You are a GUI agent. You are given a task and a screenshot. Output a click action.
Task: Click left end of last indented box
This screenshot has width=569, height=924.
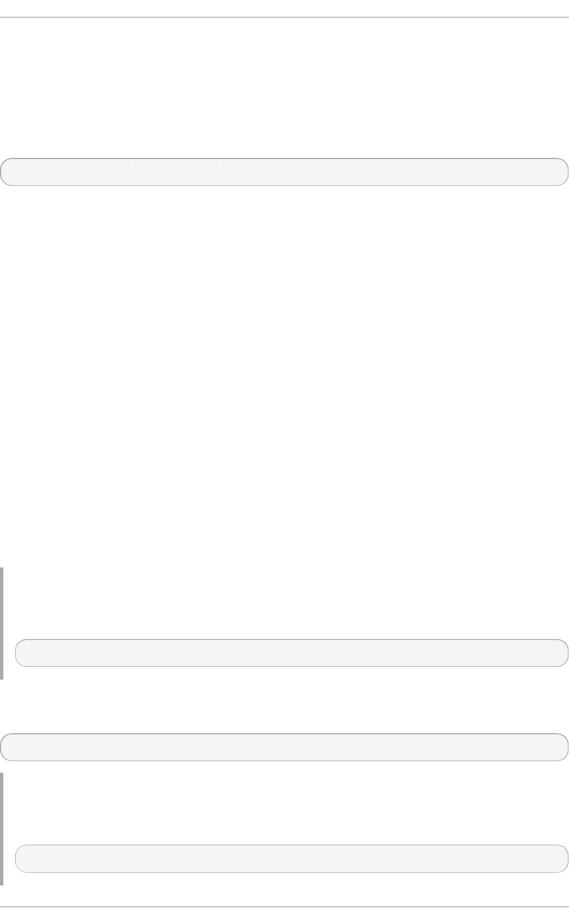[x=21, y=859]
